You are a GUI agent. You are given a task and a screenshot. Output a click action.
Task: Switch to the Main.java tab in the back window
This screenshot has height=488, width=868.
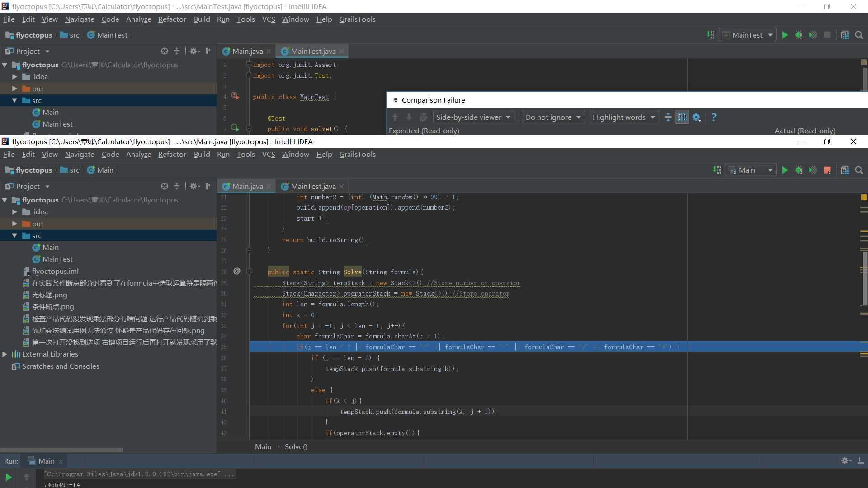[247, 52]
